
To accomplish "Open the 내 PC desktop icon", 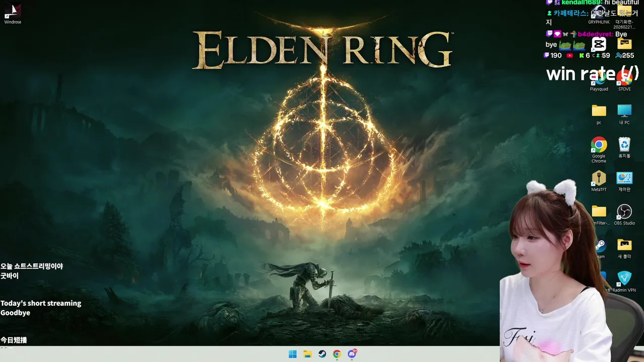I will coord(624,114).
